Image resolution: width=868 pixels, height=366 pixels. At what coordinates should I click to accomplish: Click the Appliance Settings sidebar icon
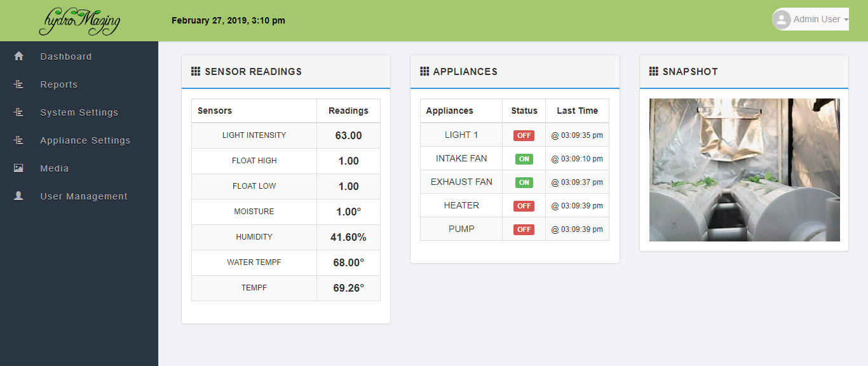18,140
